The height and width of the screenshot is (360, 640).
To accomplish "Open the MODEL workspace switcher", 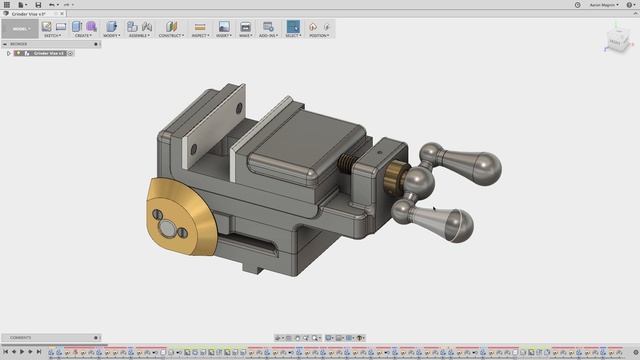I will (20, 29).
